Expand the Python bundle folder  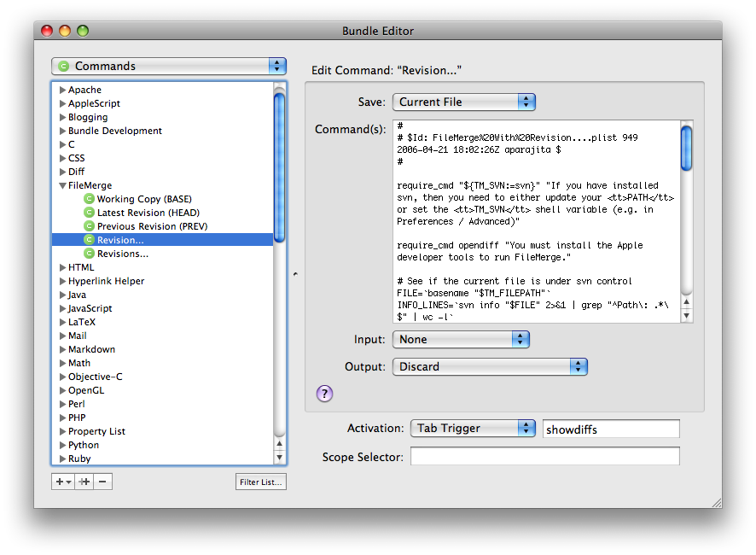click(62, 445)
